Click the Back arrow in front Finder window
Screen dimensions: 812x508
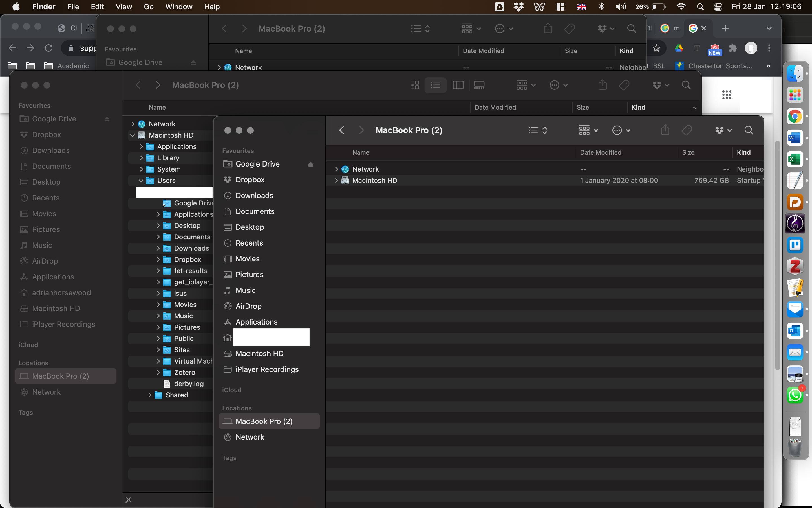pyautogui.click(x=342, y=130)
